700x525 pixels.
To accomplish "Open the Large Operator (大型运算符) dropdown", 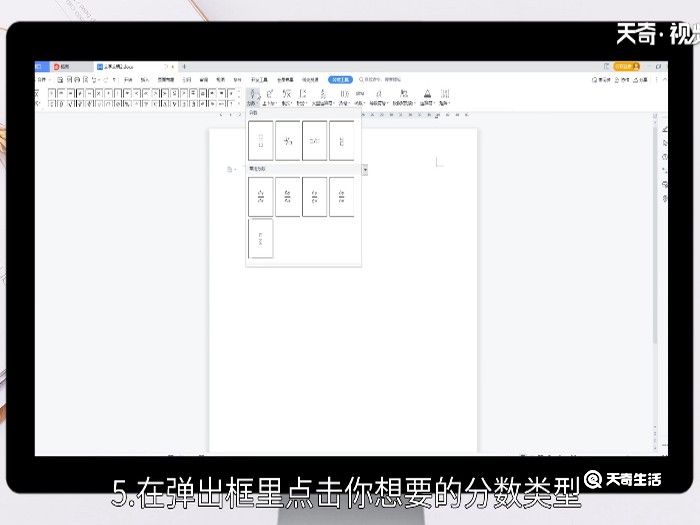I will tap(323, 97).
